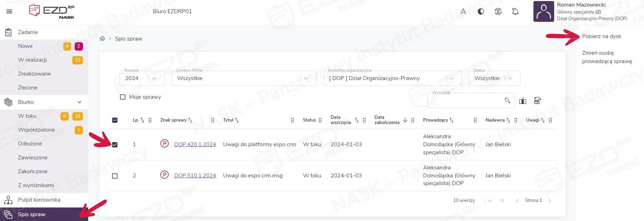Click the table export icon beside search
This screenshot has width=644, height=221.
pyautogui.click(x=538, y=101)
